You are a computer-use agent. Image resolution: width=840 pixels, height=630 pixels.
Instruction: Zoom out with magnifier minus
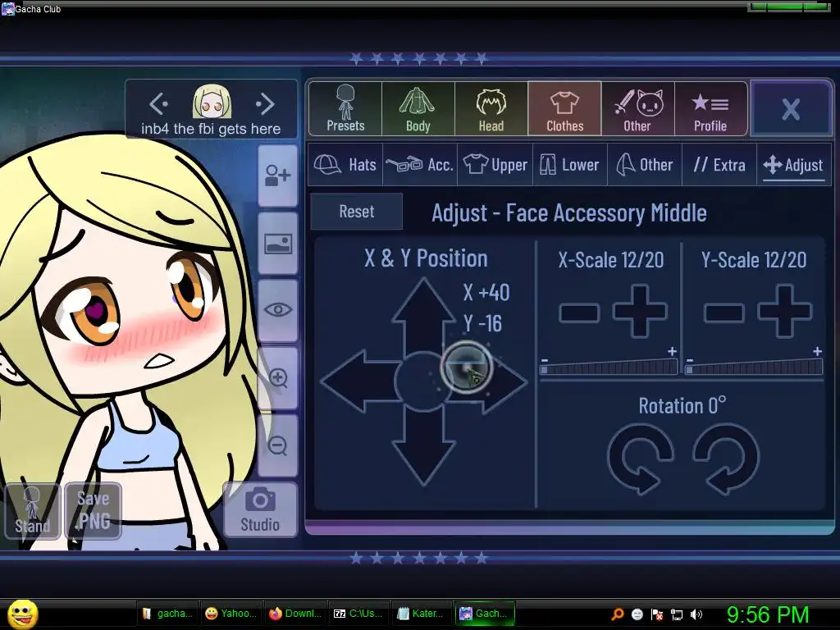click(x=277, y=445)
